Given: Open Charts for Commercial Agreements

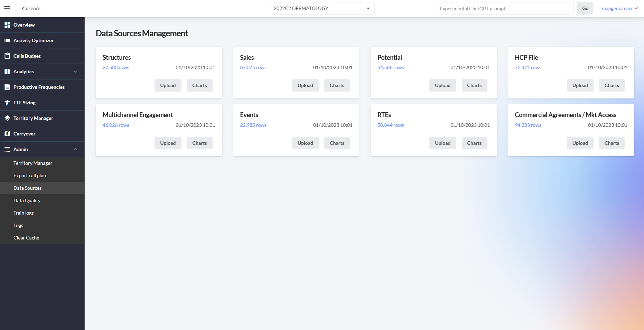Looking at the screenshot, I should pyautogui.click(x=612, y=143).
